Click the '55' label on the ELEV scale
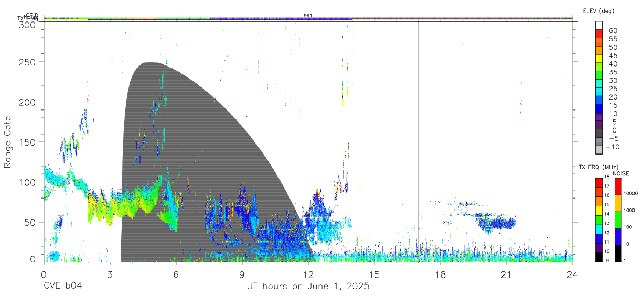The width and height of the screenshot is (644, 297). coord(613,39)
